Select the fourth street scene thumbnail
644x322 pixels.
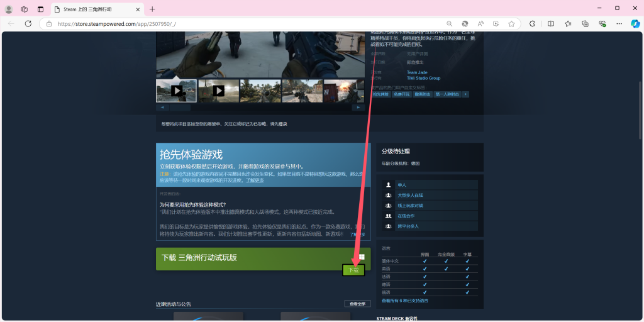[303, 91]
